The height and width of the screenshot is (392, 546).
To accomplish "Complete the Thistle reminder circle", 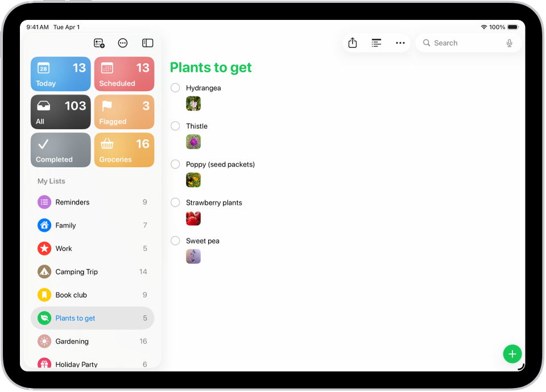I will (175, 126).
